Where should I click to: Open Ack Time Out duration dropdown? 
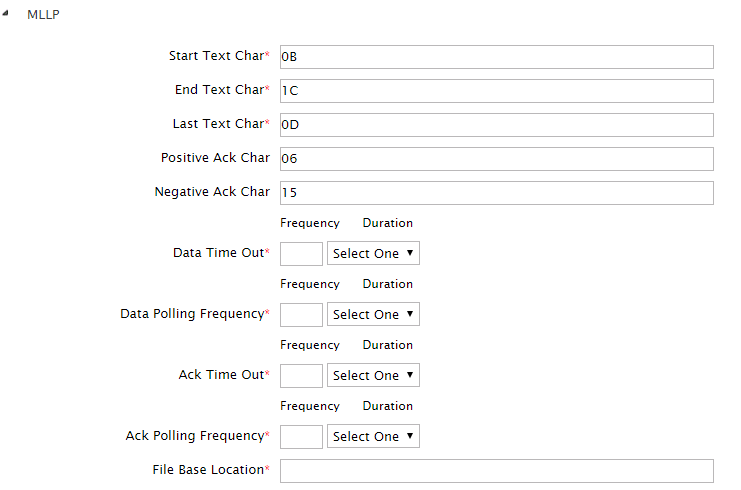coord(373,375)
